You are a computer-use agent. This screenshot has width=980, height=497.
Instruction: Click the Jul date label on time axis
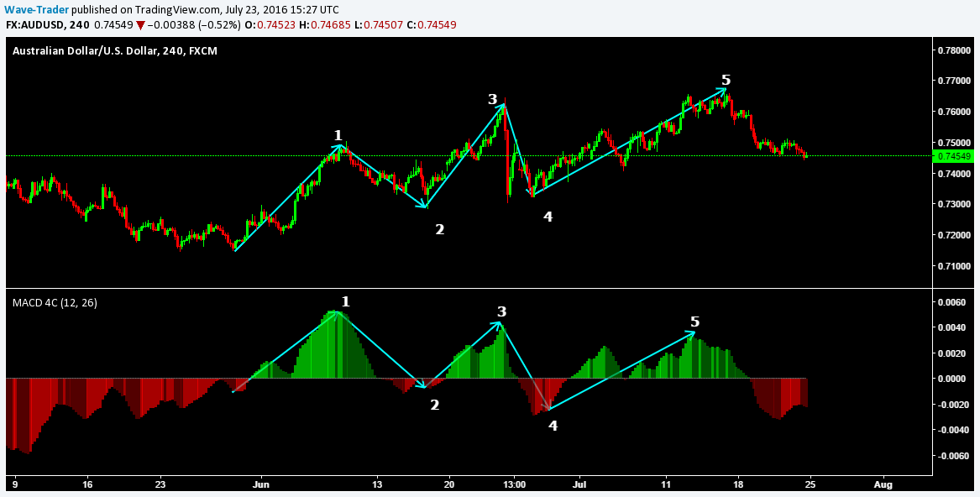[x=581, y=484]
